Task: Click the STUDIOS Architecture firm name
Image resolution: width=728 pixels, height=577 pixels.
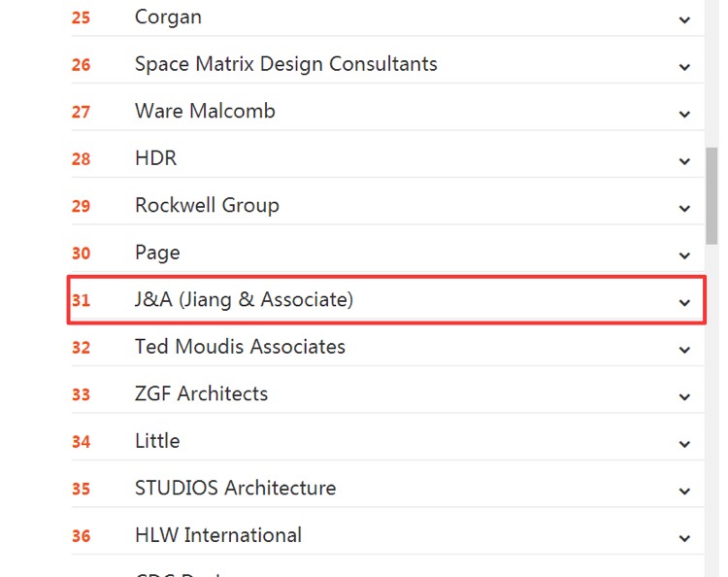Action: point(235,489)
